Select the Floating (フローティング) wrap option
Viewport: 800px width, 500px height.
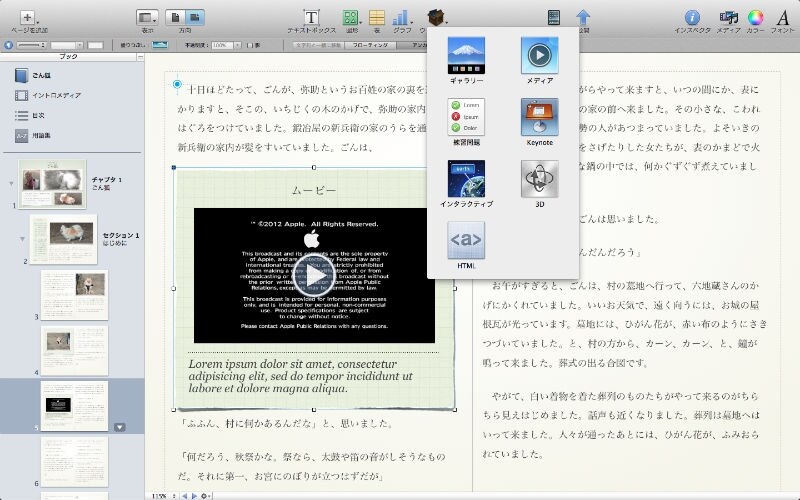pyautogui.click(x=371, y=45)
